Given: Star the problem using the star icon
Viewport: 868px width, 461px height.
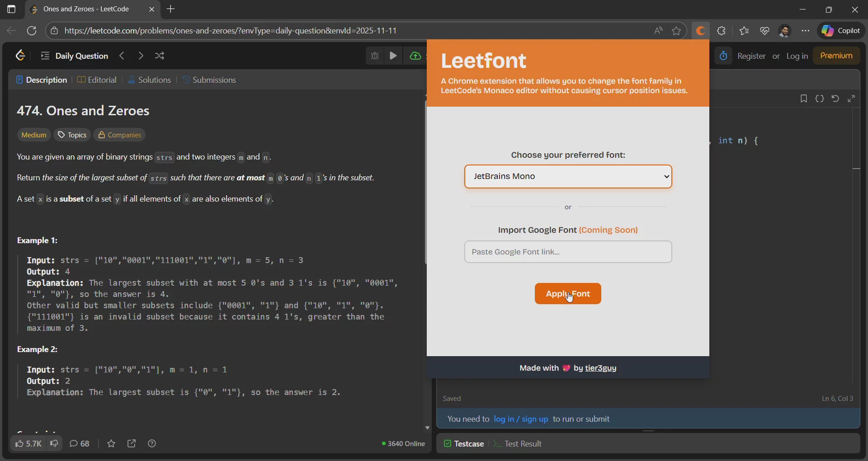Looking at the screenshot, I should pos(112,444).
